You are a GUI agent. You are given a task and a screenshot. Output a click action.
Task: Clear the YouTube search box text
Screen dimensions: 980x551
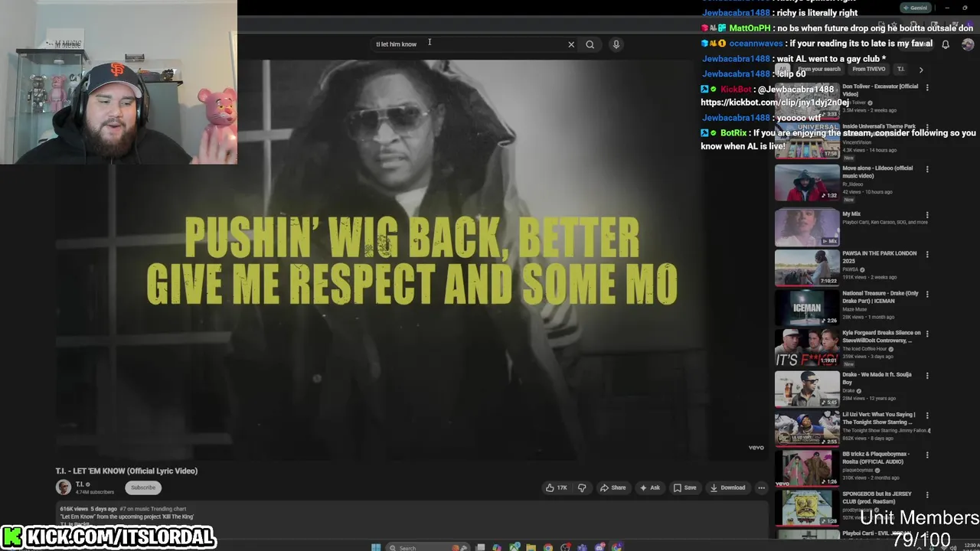coord(571,44)
